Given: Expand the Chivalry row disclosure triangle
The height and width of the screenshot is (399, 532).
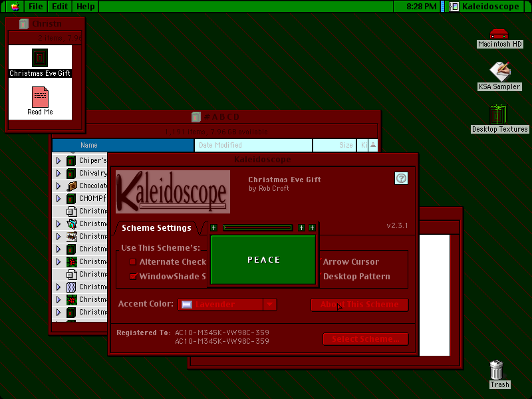Looking at the screenshot, I should (59, 174).
